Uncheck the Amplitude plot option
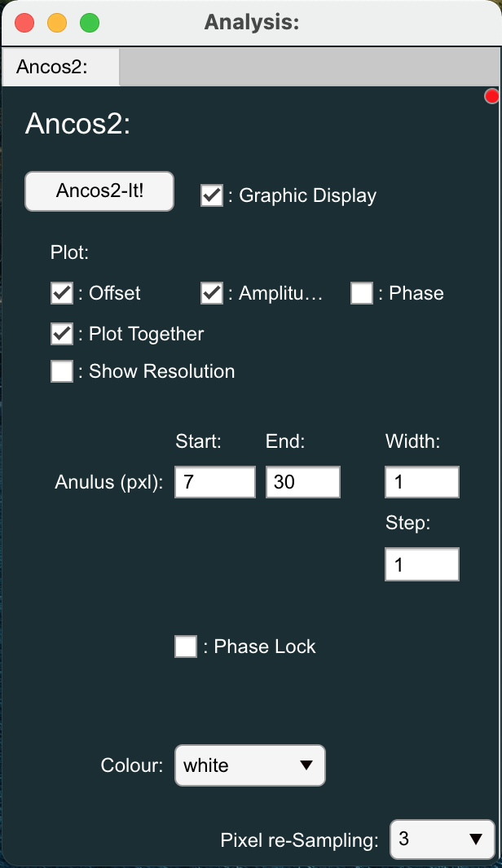The width and height of the screenshot is (502, 868). (212, 293)
